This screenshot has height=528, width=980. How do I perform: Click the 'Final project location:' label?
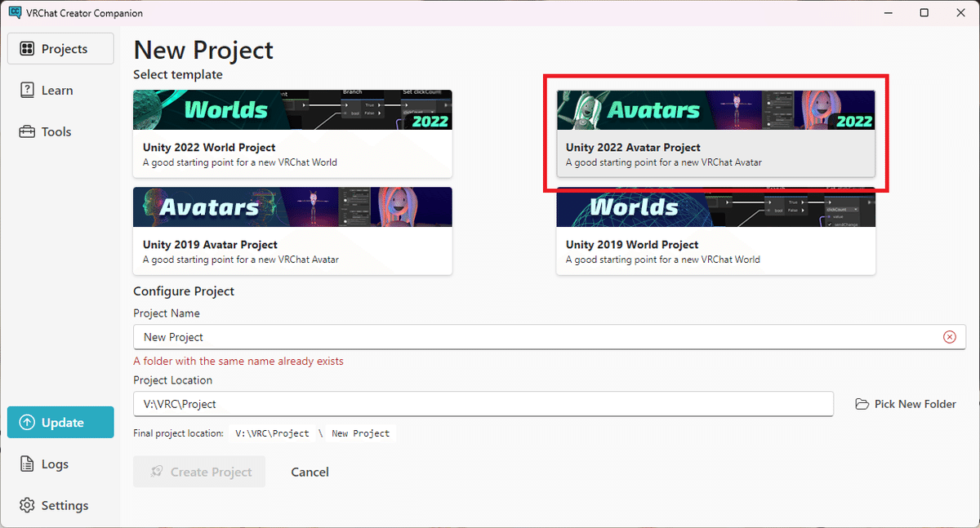pyautogui.click(x=178, y=433)
